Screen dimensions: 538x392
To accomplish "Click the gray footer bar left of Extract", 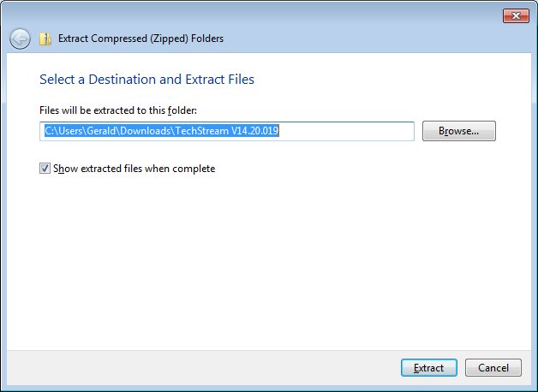I will [x=202, y=368].
